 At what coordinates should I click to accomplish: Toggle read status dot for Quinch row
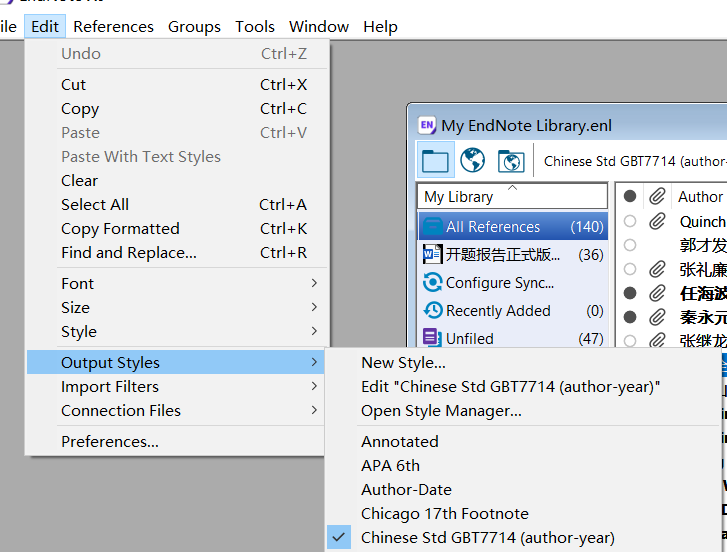[x=630, y=221]
